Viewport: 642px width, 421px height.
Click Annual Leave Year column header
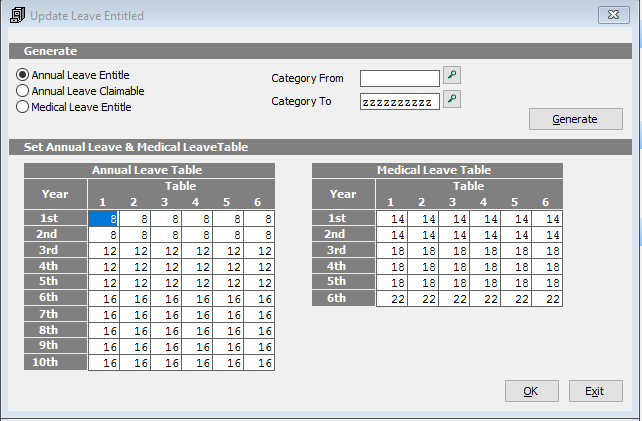click(55, 194)
